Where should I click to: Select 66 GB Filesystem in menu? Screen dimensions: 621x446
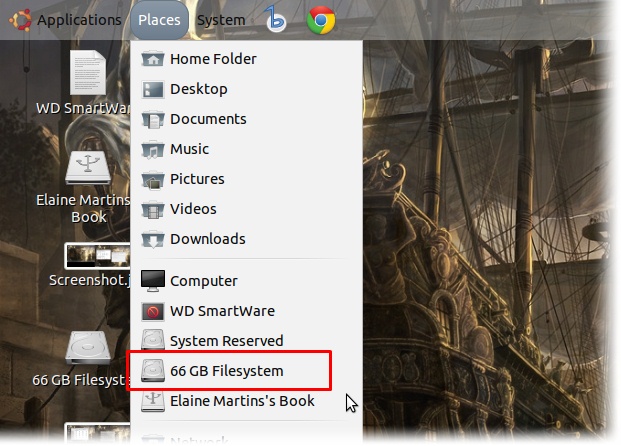(x=246, y=371)
